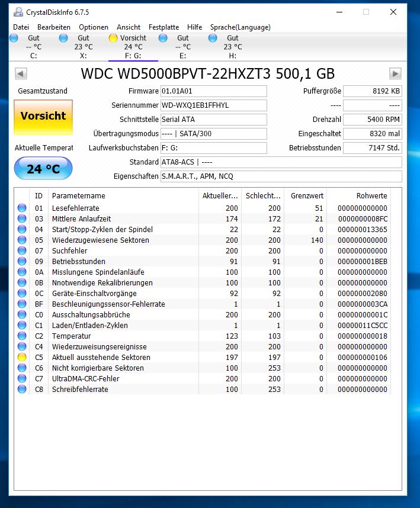Click the Schnittstelle field Serial ATA
Viewport: 420px width, 508px height.
pos(214,120)
